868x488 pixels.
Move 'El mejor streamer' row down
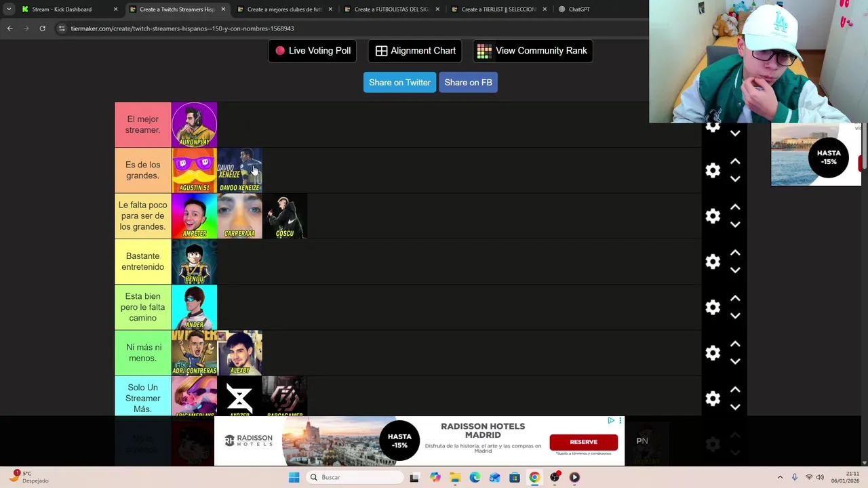click(735, 134)
